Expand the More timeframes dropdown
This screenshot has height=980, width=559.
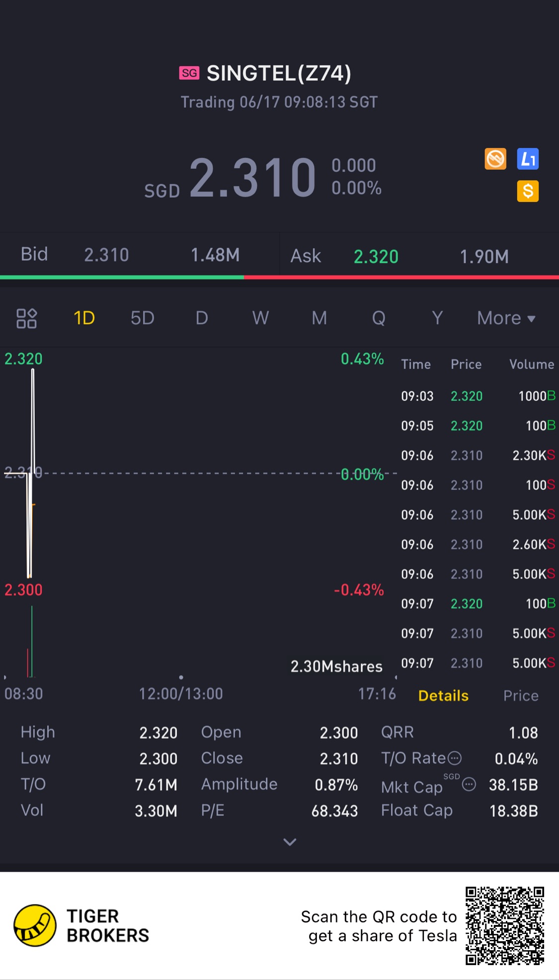(506, 318)
